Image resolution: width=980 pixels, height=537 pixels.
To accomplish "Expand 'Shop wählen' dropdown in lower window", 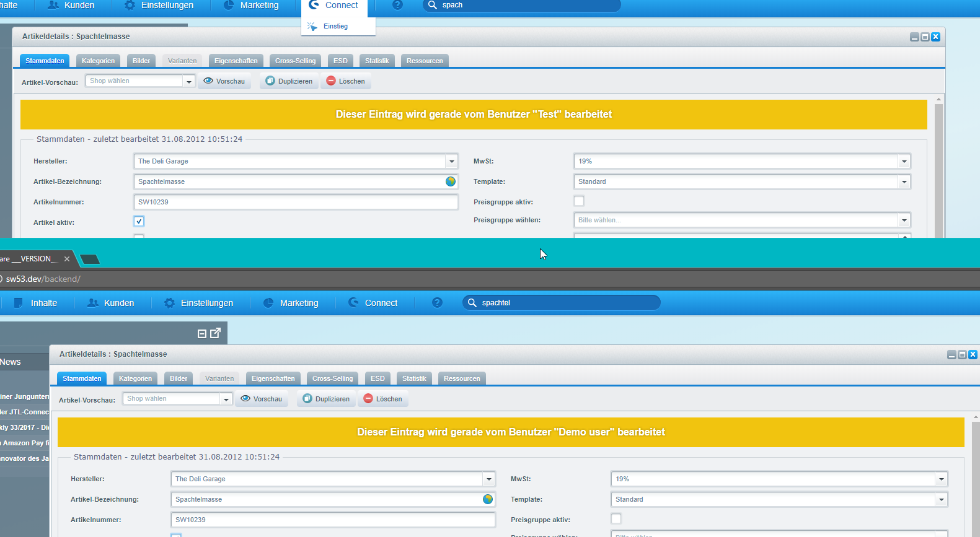I will [x=226, y=399].
